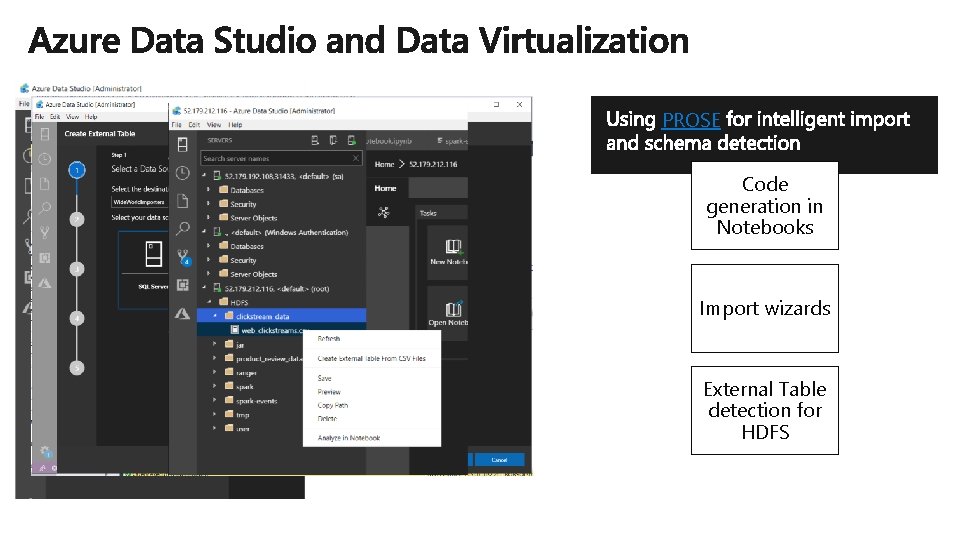960x540 pixels.
Task: Choose Create External Table From CSV Files
Action: click(371, 358)
